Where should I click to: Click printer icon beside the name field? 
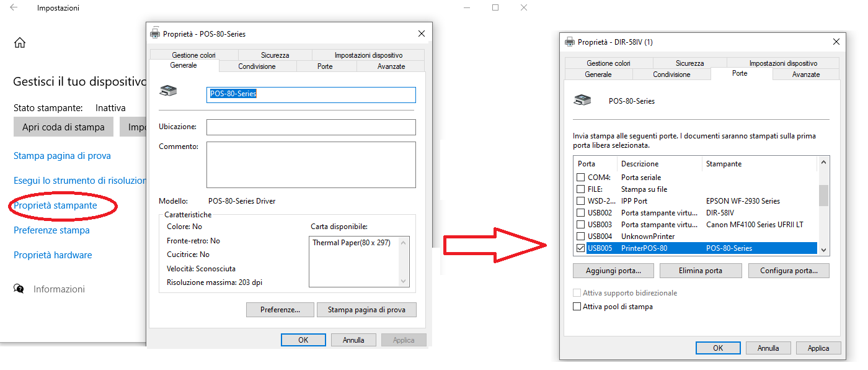point(168,91)
